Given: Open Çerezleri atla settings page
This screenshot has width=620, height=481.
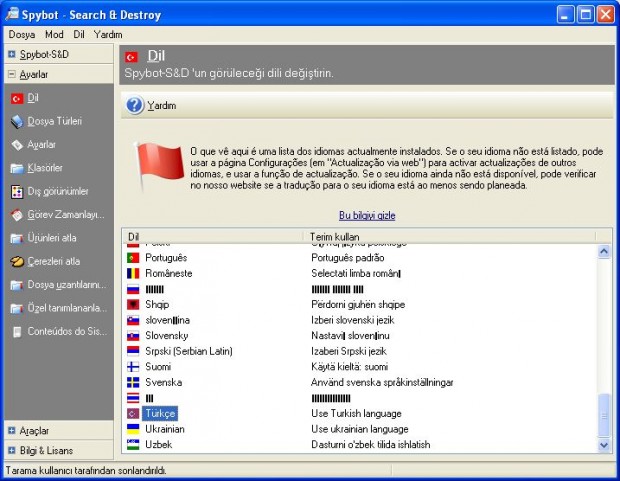Looking at the screenshot, I should point(54,261).
